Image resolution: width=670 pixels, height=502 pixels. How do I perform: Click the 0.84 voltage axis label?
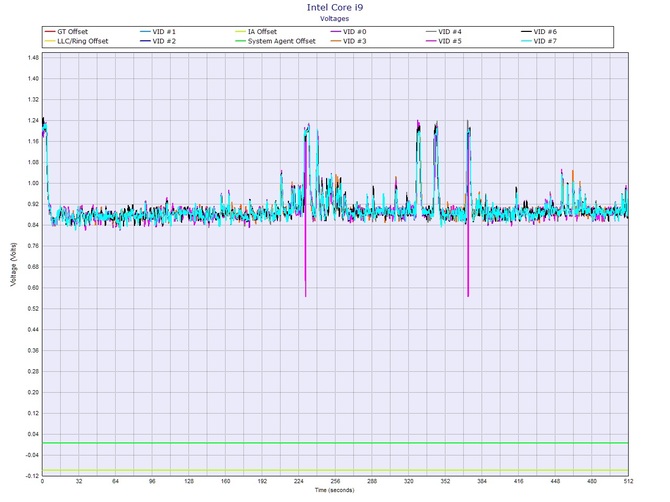(x=33, y=225)
